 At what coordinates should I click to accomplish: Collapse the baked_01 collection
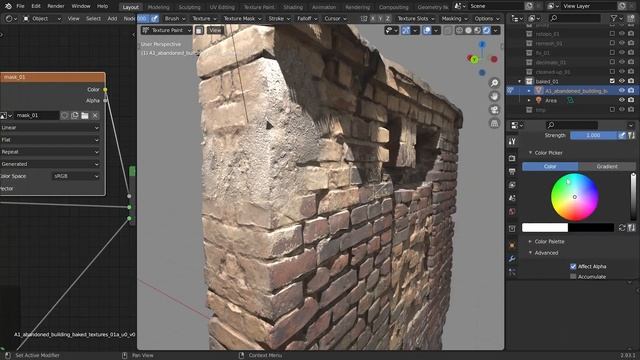click(x=520, y=81)
